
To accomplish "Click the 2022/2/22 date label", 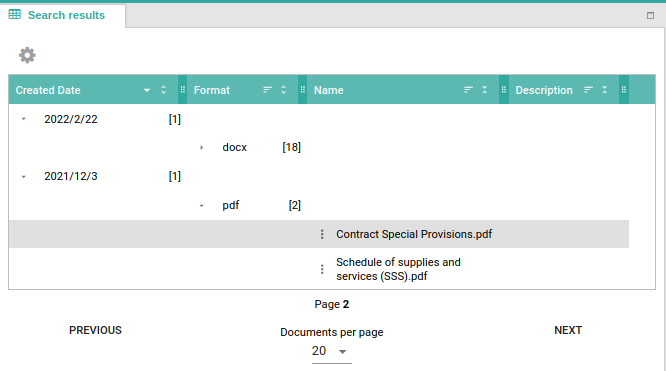I will point(71,119).
